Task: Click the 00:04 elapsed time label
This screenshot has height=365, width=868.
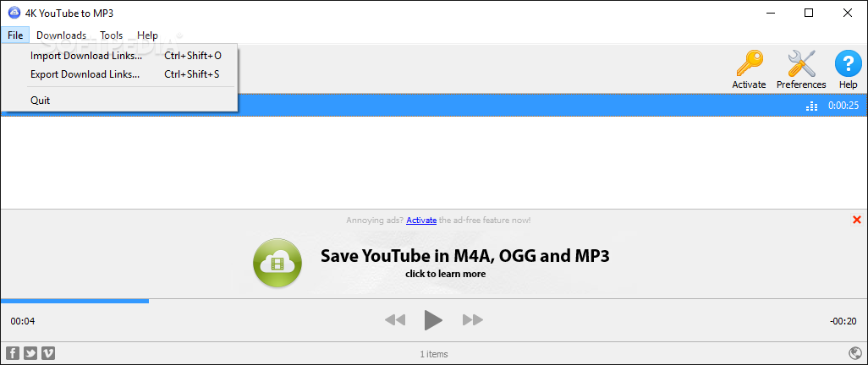Action: click(23, 321)
